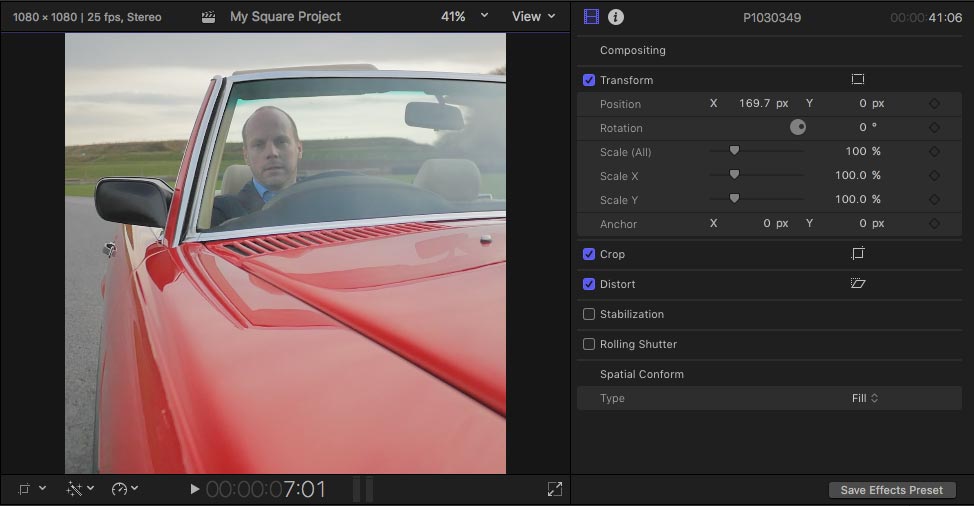Click the Rotation dial control
This screenshot has width=974, height=506.
pos(798,127)
